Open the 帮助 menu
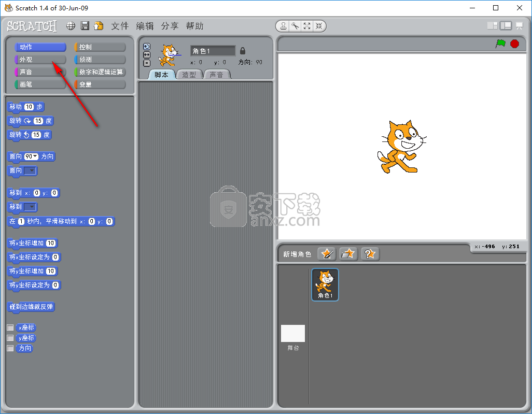Screen dimensions: 532x414 tap(195, 26)
